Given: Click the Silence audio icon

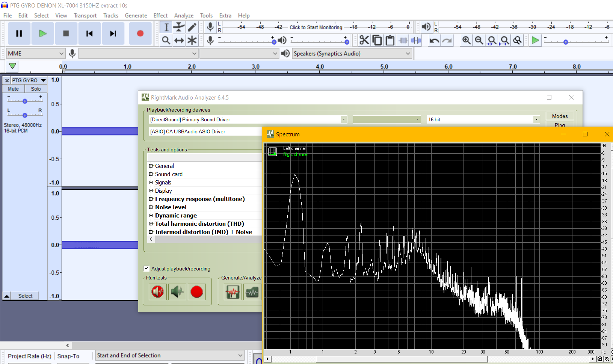Looking at the screenshot, I should [x=416, y=40].
